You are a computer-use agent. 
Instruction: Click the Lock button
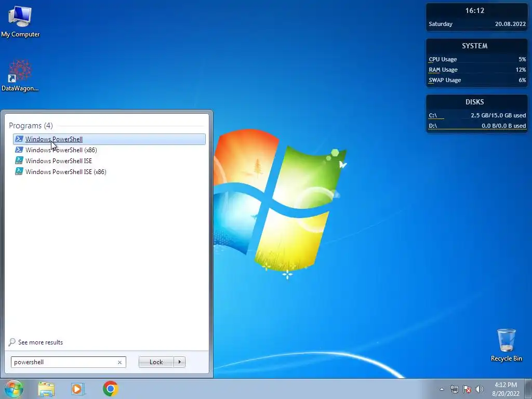(156, 362)
